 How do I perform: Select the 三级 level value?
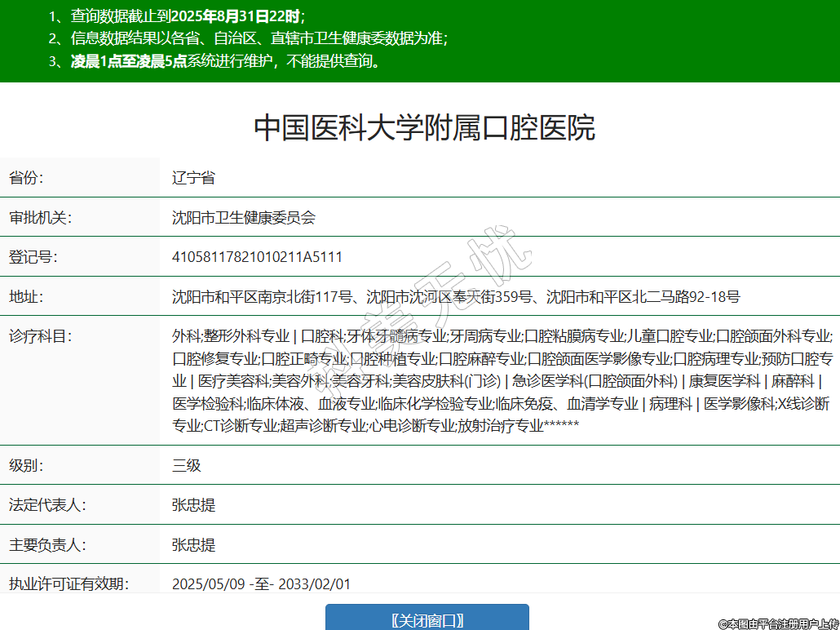point(186,466)
